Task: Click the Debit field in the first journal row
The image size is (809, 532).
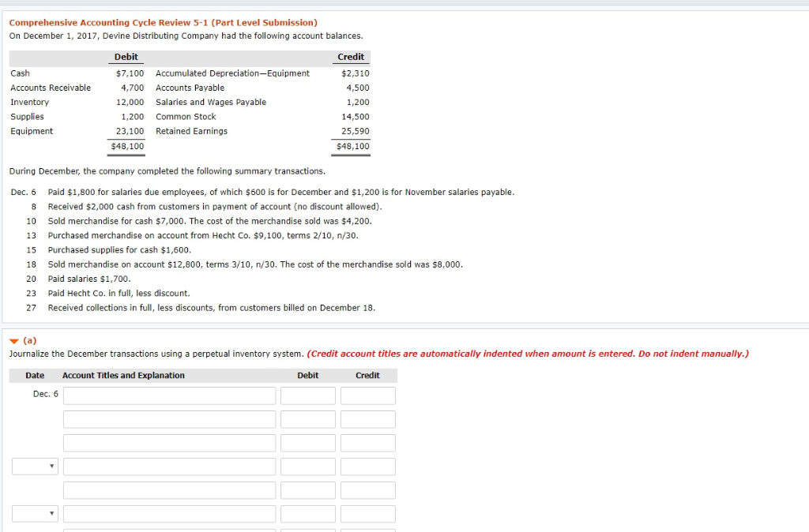Action: coord(307,395)
